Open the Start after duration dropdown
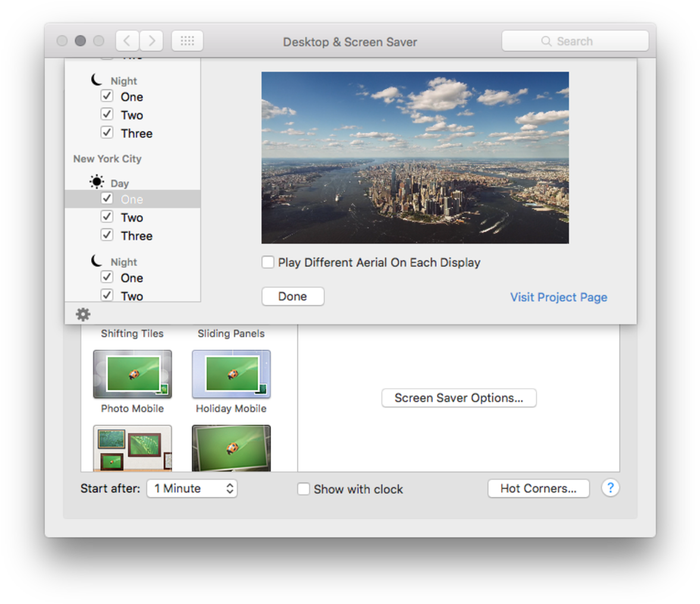Image resolution: width=700 pixels, height=604 pixels. pos(192,488)
